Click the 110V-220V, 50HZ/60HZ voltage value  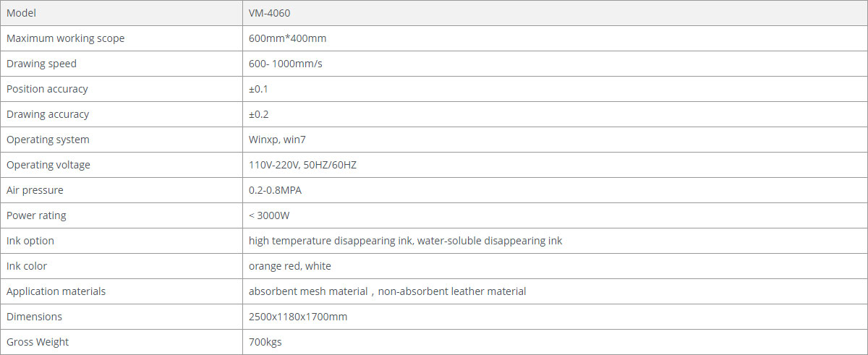click(x=302, y=165)
